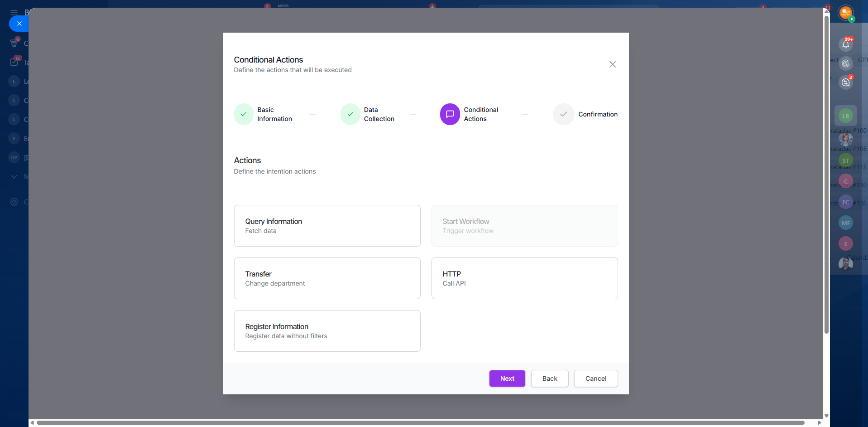The width and height of the screenshot is (868, 427).
Task: Close the Conditional Actions dialog with X
Action: point(612,64)
